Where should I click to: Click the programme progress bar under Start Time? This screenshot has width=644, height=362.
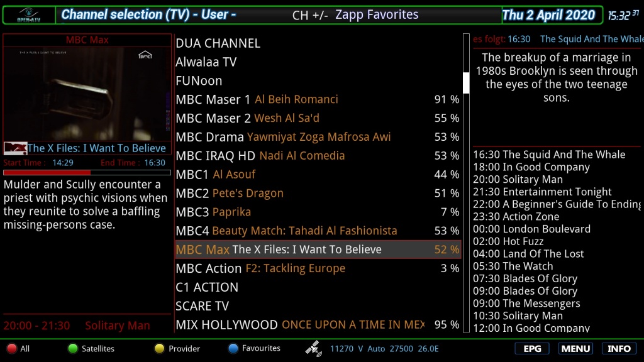click(x=87, y=172)
